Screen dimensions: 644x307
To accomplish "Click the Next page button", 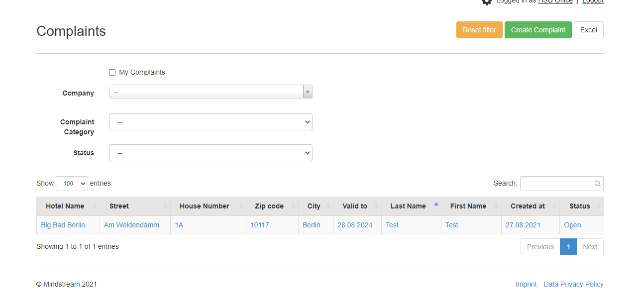I will (x=590, y=247).
